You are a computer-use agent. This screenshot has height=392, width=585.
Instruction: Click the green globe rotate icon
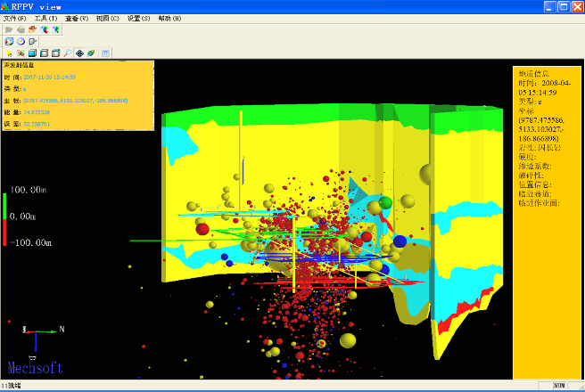tap(91, 53)
